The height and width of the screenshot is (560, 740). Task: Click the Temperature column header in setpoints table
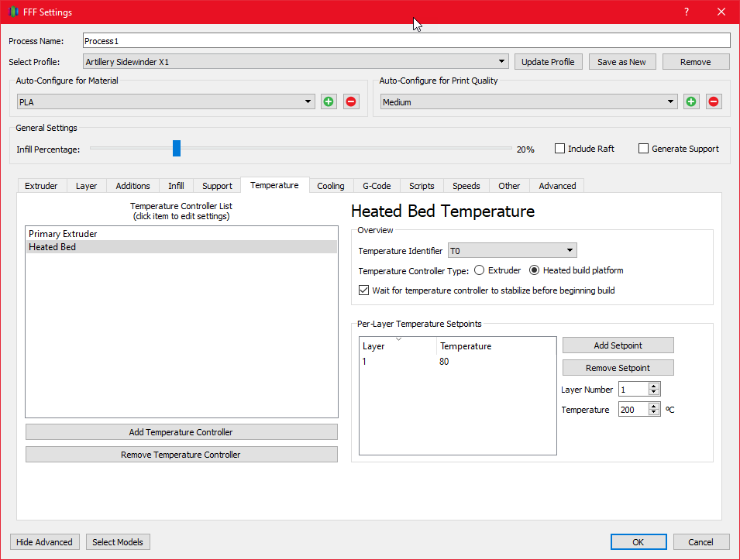pyautogui.click(x=496, y=345)
